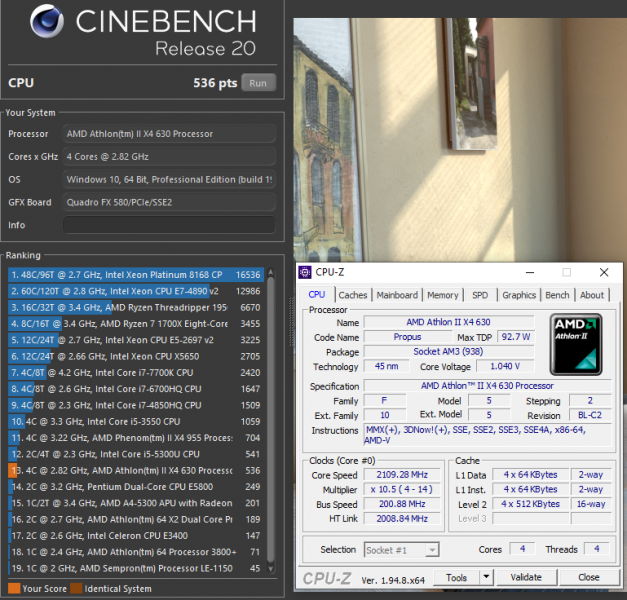Click the Level 2 cache 4 x 512 KBytes

(x=530, y=504)
